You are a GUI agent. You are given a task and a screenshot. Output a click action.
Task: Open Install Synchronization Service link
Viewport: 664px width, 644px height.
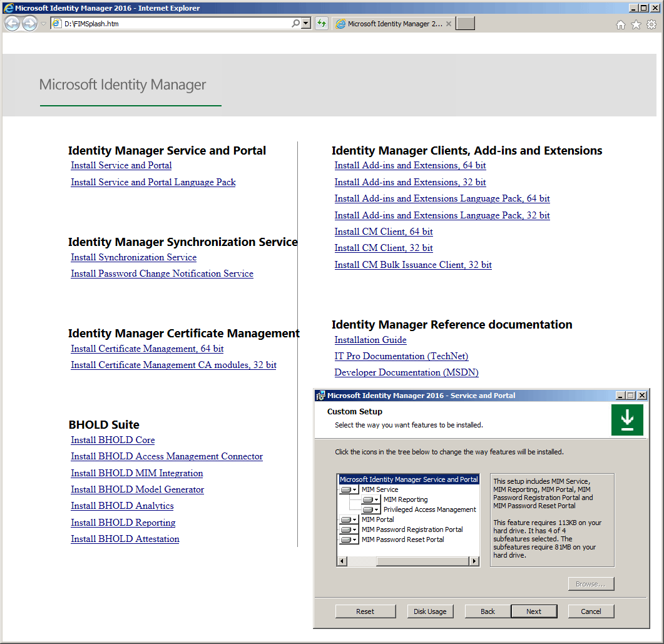point(133,257)
